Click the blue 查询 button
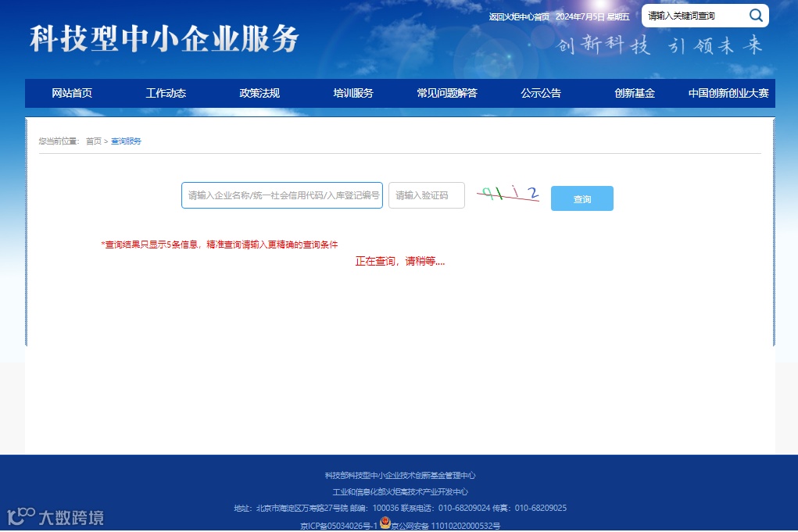The width and height of the screenshot is (798, 532). [582, 198]
